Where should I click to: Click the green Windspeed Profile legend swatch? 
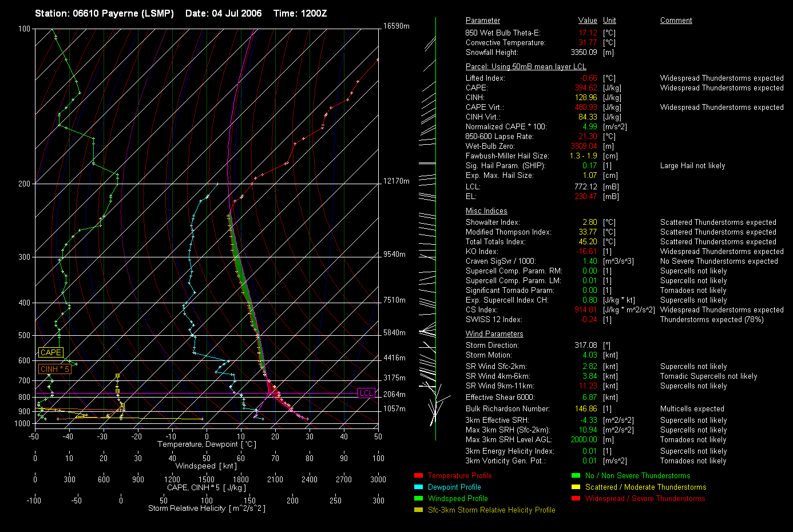click(x=418, y=499)
